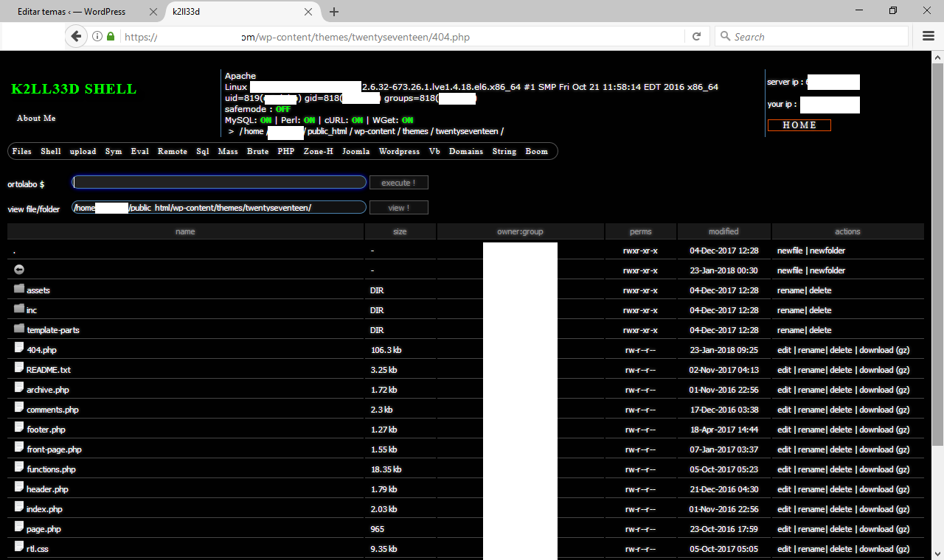
Task: Click delete link for inc folder
Action: coord(820,310)
